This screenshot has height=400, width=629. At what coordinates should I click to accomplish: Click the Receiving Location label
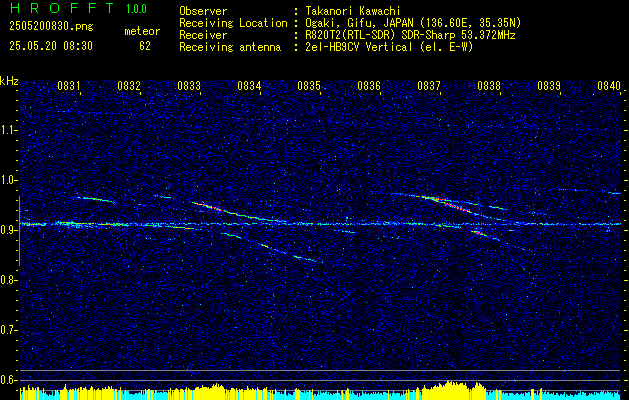tap(233, 23)
